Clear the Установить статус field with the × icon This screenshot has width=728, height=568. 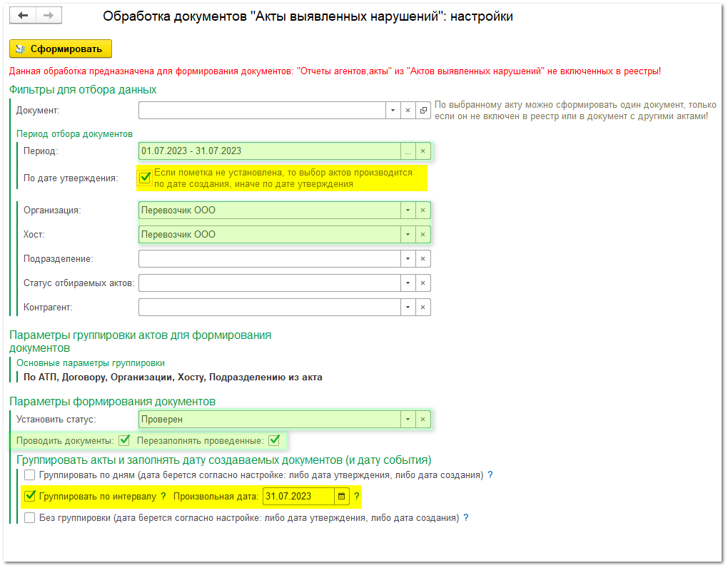pyautogui.click(x=423, y=420)
